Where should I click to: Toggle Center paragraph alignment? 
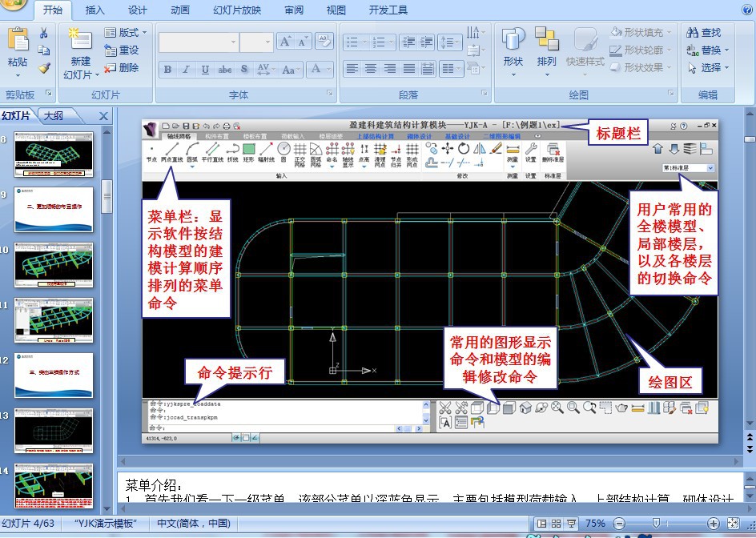tap(370, 69)
